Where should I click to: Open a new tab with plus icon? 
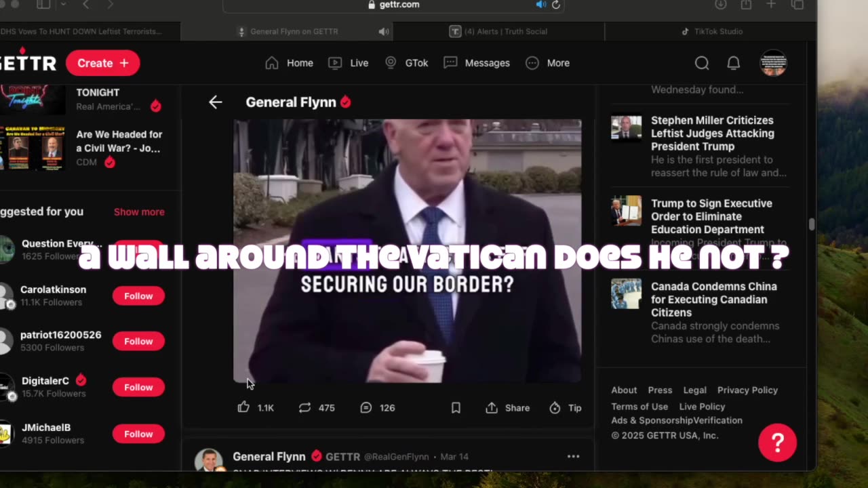(x=771, y=5)
